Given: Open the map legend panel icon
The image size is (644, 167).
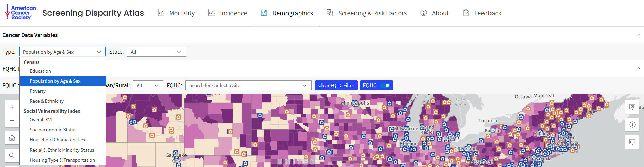Looking at the screenshot, I should coord(632,142).
